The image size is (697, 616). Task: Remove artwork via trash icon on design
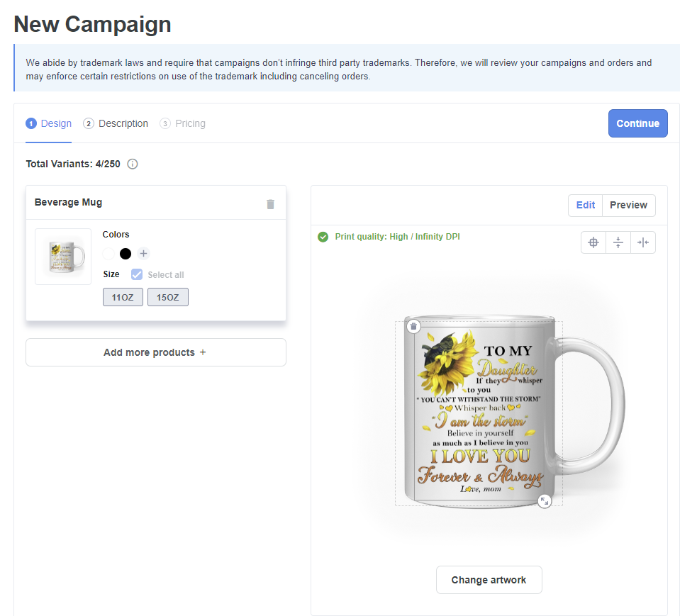click(x=413, y=325)
